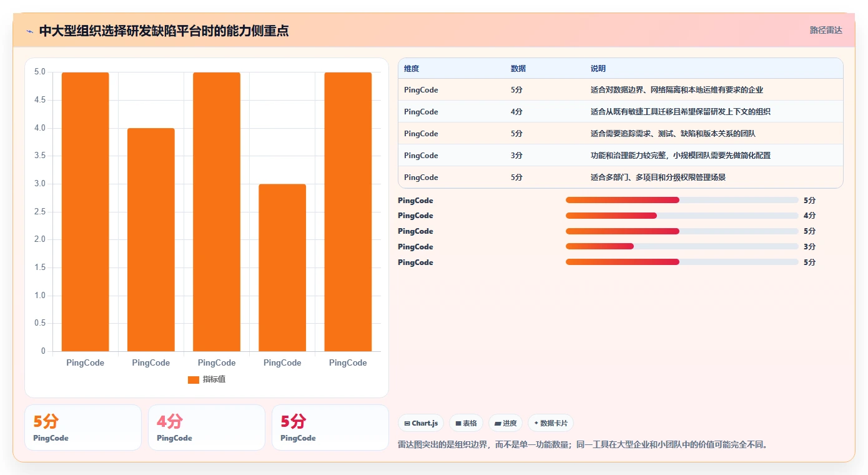Click the orange 5分 data card
The image size is (868, 475).
click(x=82, y=427)
